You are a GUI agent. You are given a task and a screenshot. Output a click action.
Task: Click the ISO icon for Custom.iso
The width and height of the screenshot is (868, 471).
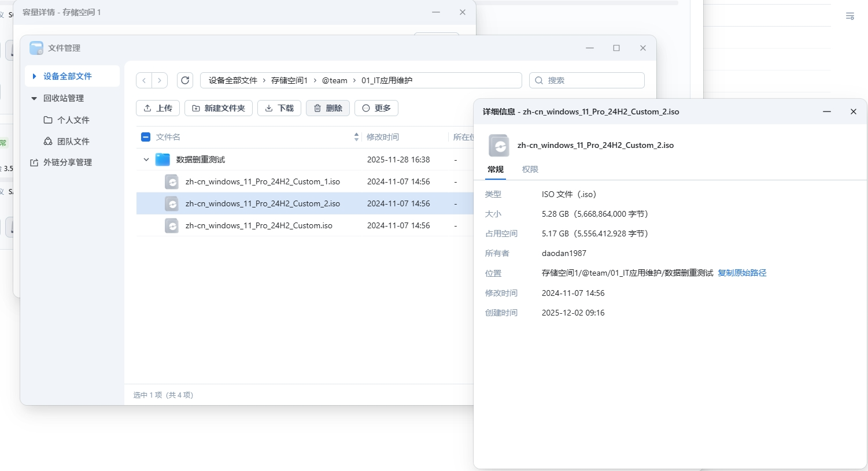(x=172, y=225)
